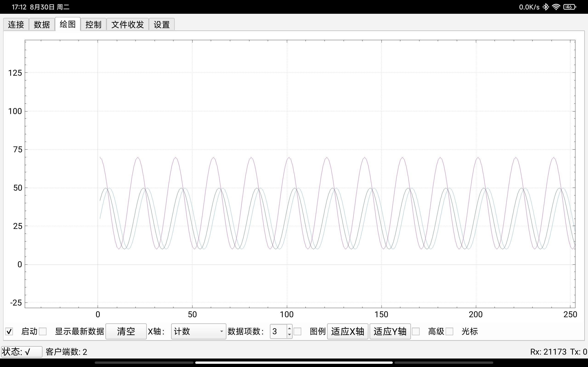Open the 数据 tab
Screen dimensions: 588x367
pos(42,25)
